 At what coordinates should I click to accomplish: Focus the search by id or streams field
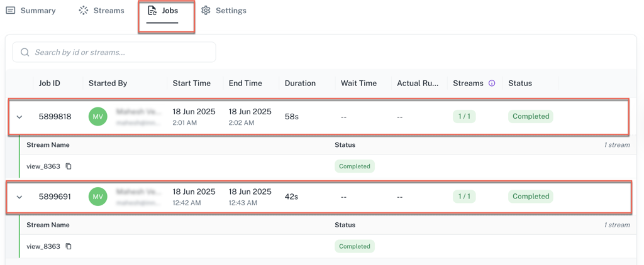coord(119,52)
